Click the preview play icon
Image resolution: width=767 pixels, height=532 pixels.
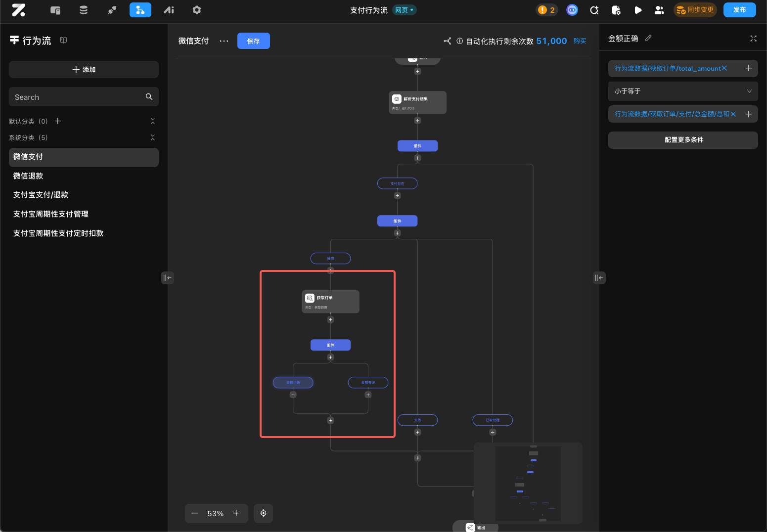[638, 10]
